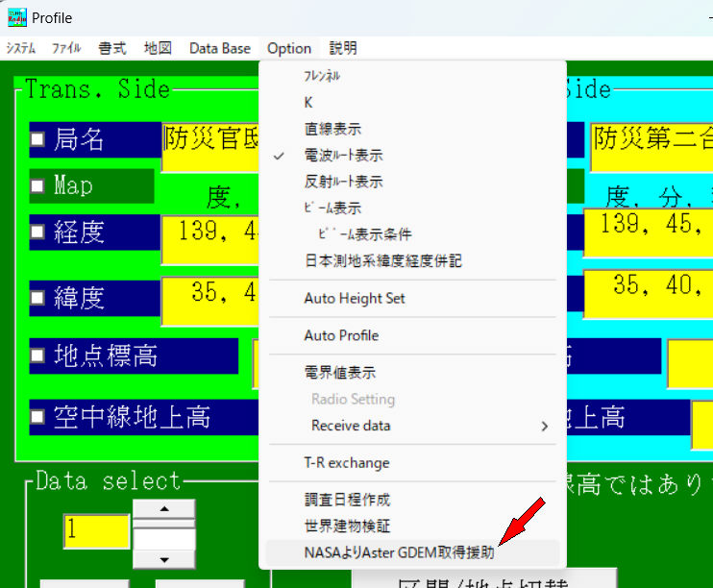Click the Profile app icon in title bar

(16, 17)
